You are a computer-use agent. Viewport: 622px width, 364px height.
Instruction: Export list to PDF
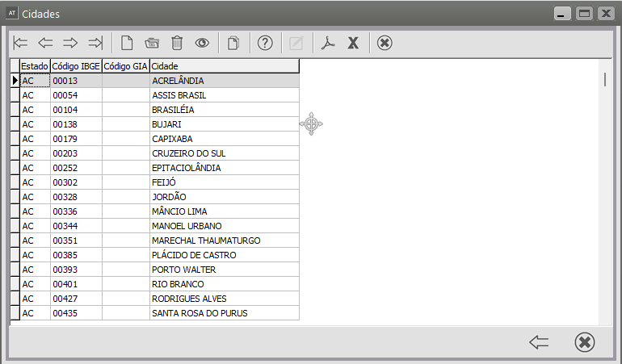point(327,43)
